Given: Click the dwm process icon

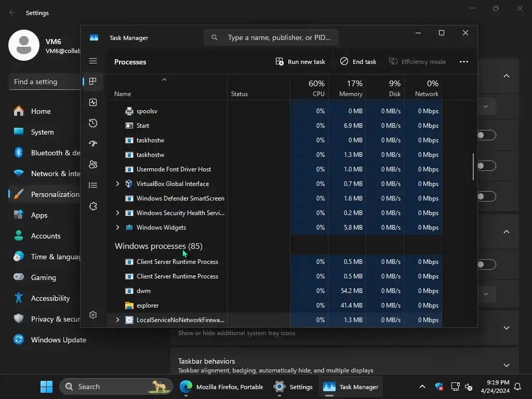Looking at the screenshot, I should [x=129, y=291].
